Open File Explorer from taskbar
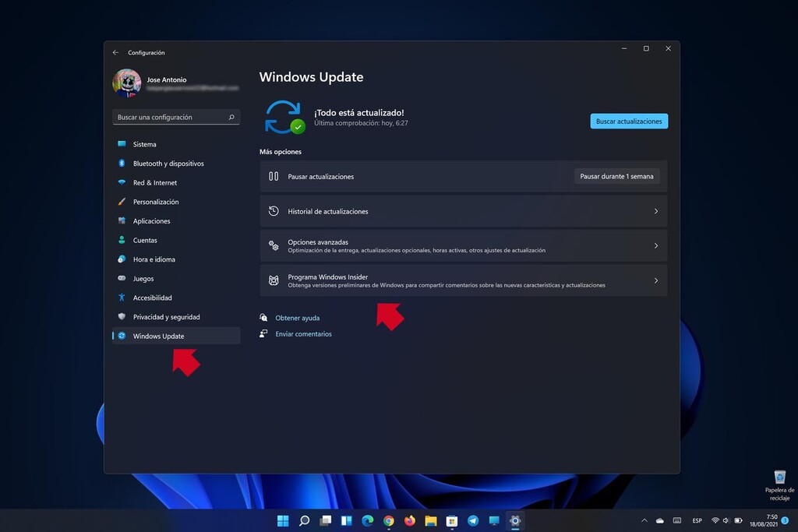Viewport: 798px width, 532px height. click(x=431, y=520)
